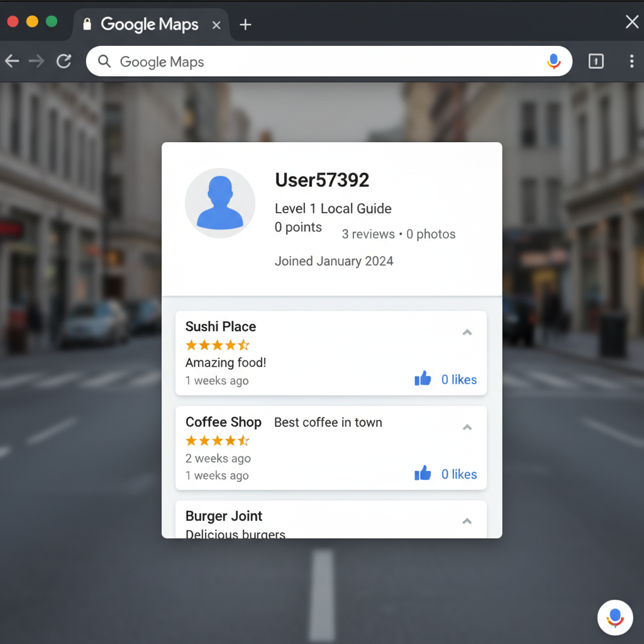Open a new browser tab with the plus button
The image size is (644, 644).
point(245,25)
